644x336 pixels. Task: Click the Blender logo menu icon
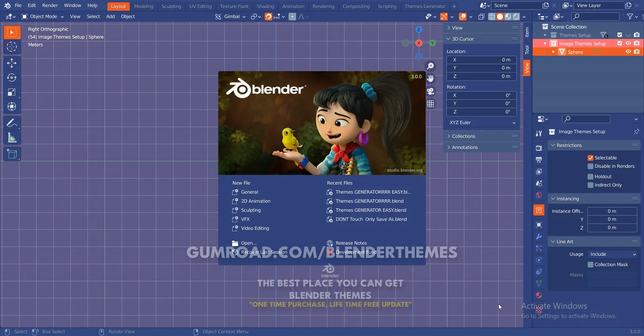7,6
